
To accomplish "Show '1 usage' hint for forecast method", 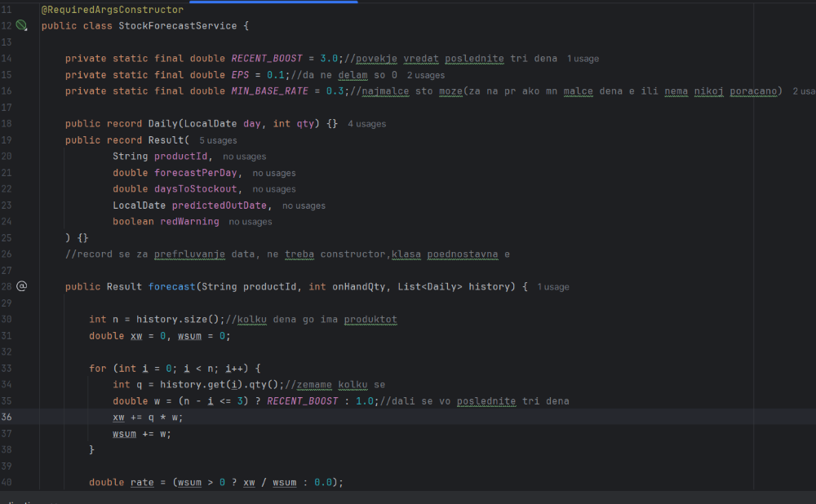I will click(553, 287).
